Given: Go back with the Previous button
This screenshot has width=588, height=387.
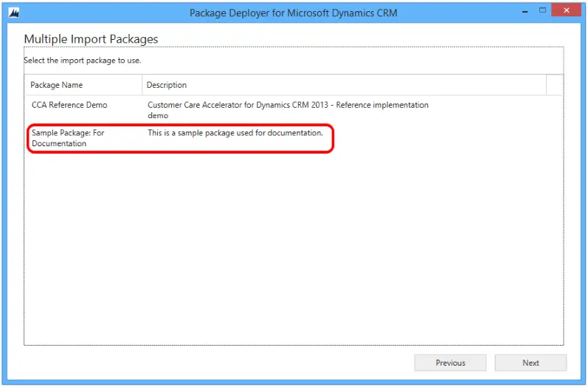Looking at the screenshot, I should coord(450,363).
